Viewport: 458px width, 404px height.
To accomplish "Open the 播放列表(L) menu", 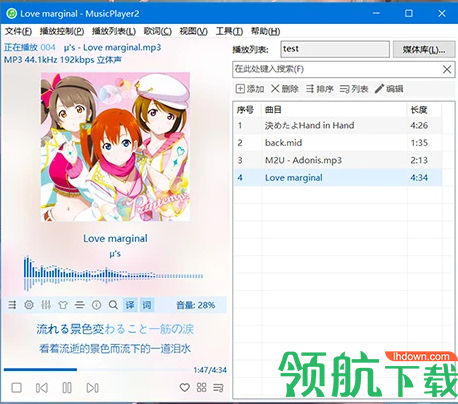I will click(x=114, y=31).
